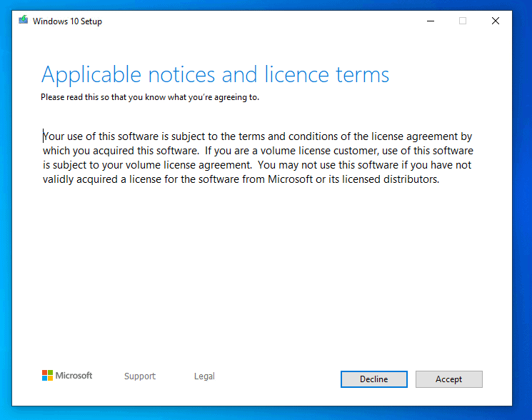Click the first line beginning 'Your use of this software'

[257, 136]
